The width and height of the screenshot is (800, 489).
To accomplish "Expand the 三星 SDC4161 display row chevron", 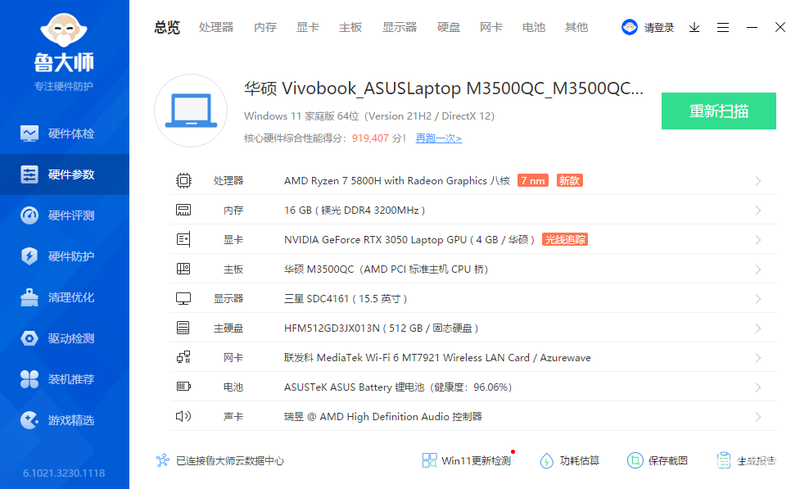I will 758,299.
